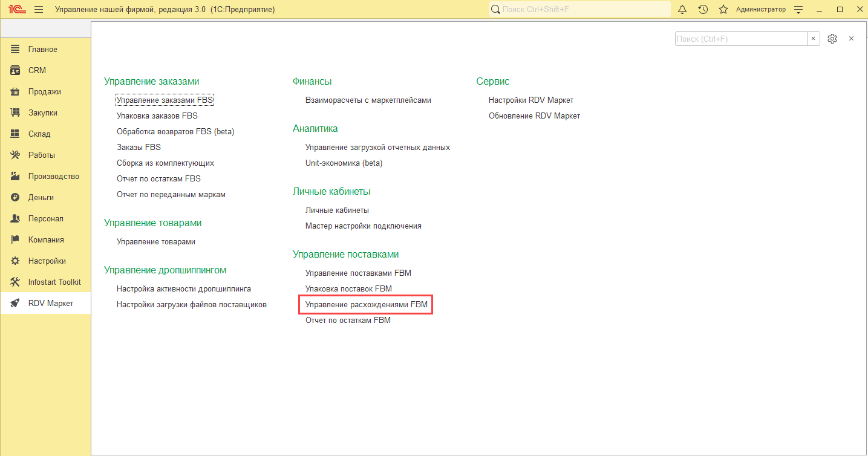Open Управление заказами FBS link

[165, 100]
